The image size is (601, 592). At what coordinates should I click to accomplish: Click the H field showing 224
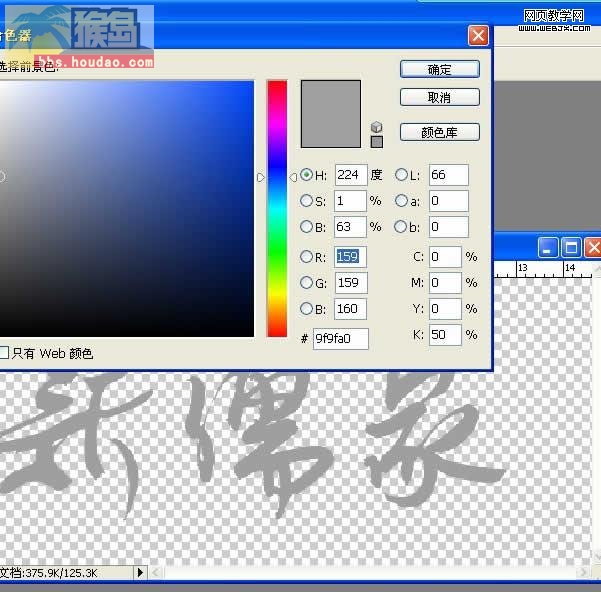(351, 175)
